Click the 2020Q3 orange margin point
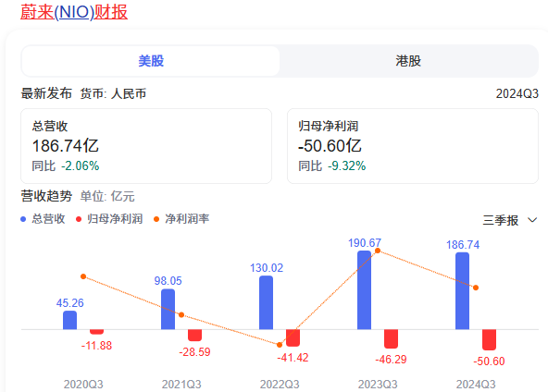The height and width of the screenshot is (392, 548). [x=83, y=276]
